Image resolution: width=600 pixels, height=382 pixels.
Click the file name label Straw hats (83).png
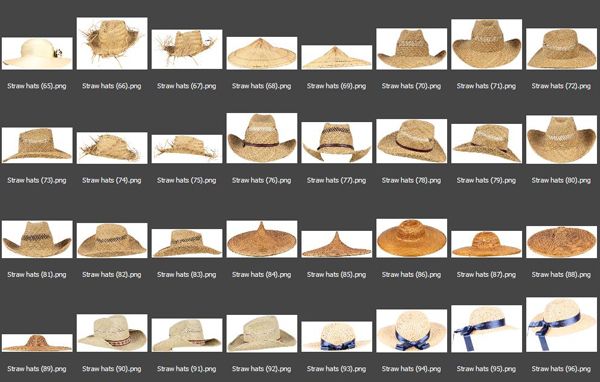187,274
